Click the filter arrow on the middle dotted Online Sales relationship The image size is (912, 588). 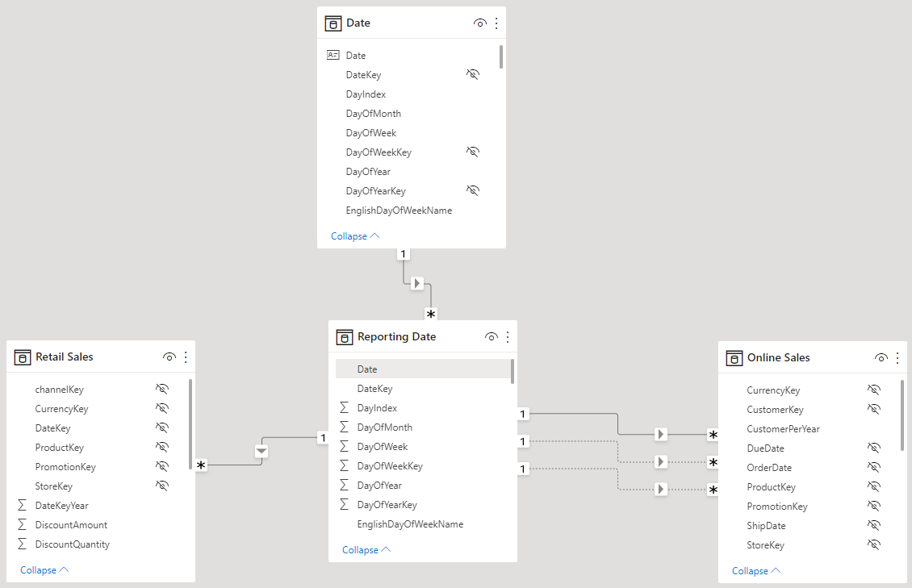(661, 461)
